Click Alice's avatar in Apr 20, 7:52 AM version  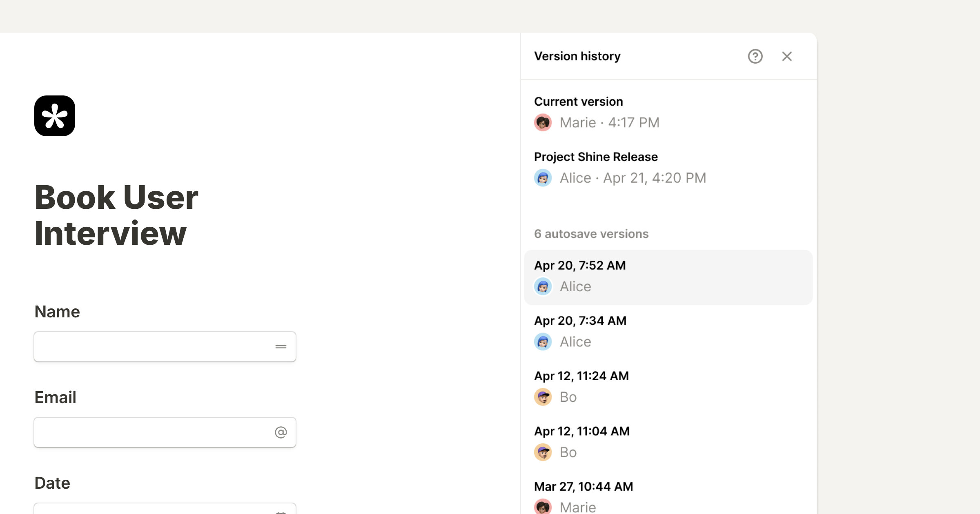(x=543, y=286)
